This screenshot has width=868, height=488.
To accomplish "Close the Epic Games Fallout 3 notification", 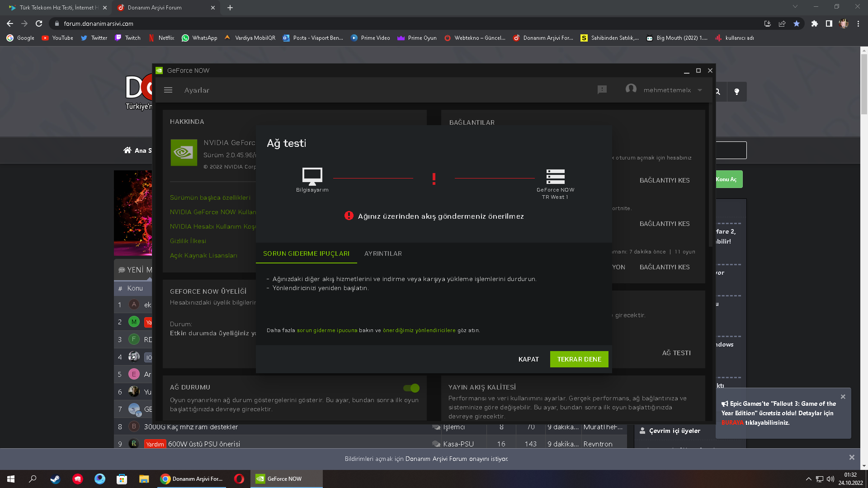I will tap(843, 397).
